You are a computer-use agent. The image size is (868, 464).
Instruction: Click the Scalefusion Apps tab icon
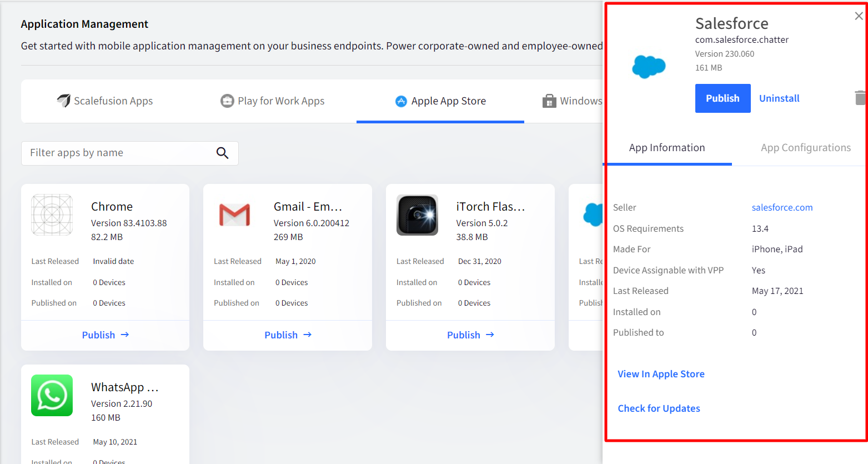(x=64, y=101)
